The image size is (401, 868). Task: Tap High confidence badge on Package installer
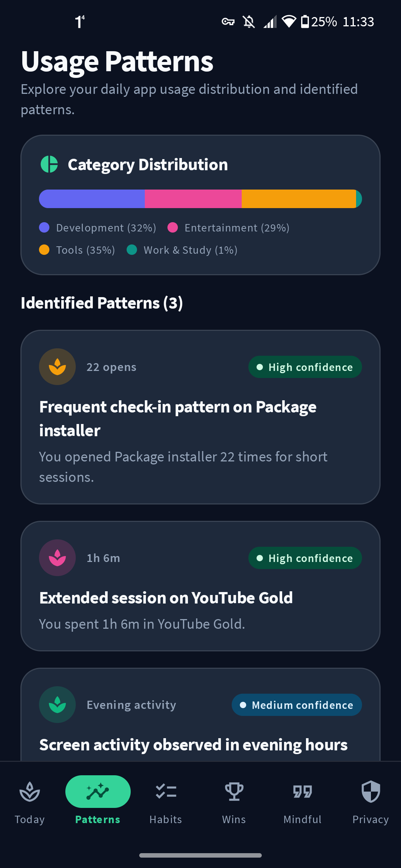305,367
